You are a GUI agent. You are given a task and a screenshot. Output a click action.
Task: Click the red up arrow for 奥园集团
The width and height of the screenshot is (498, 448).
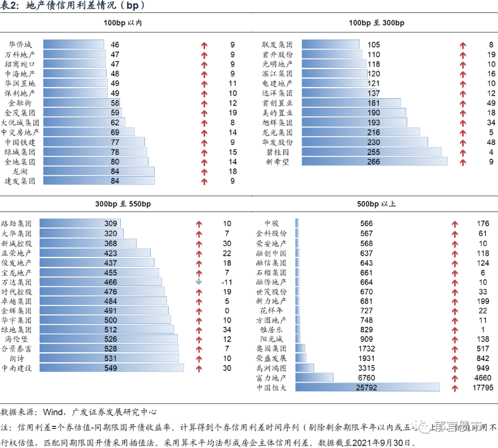pyautogui.click(x=455, y=349)
